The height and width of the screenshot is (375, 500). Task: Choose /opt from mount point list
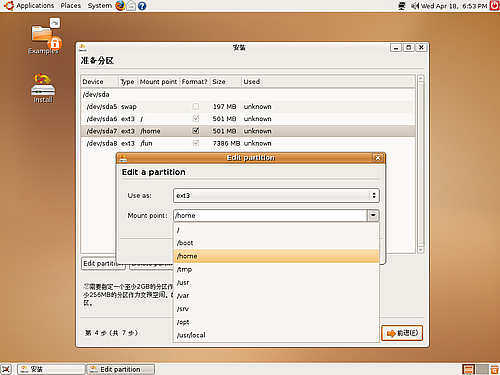(277, 322)
